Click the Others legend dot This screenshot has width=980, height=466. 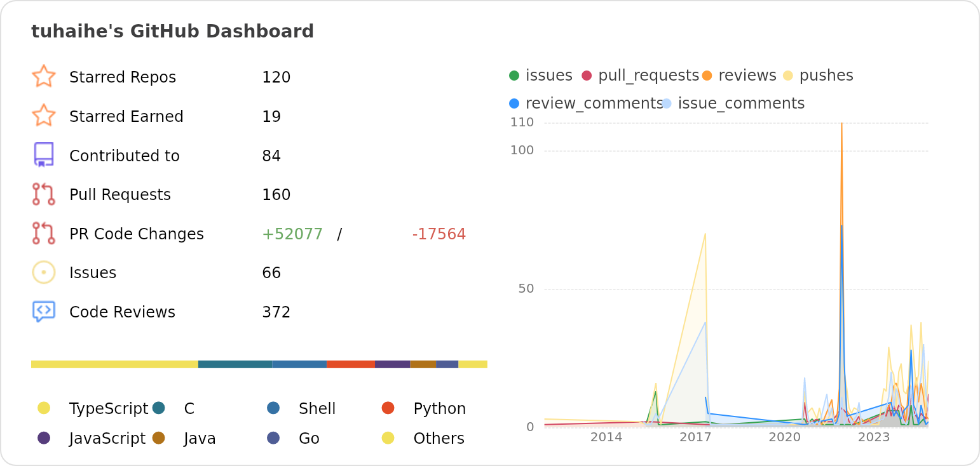(388, 438)
